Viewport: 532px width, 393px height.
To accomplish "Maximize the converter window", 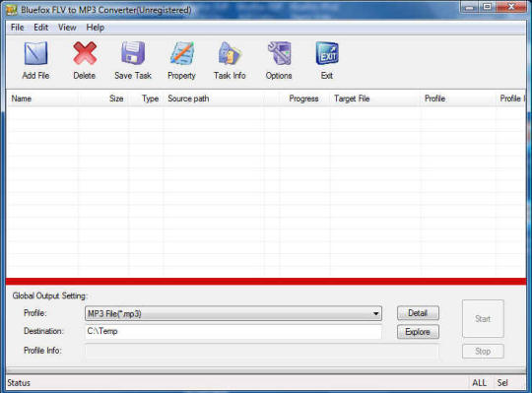I will [488, 8].
